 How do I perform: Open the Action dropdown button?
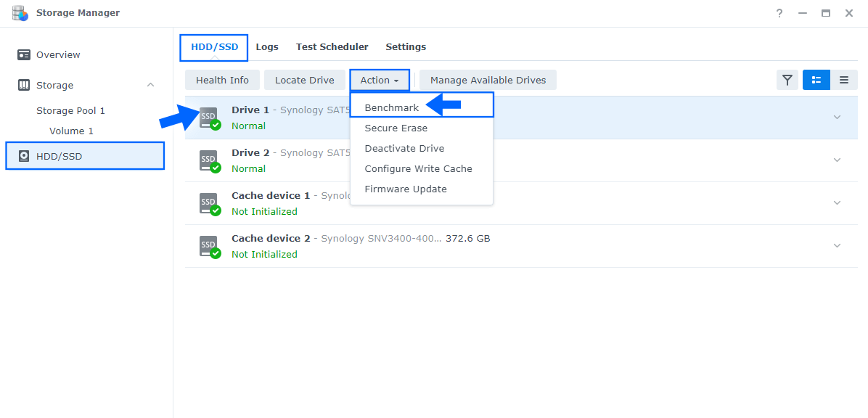point(379,81)
